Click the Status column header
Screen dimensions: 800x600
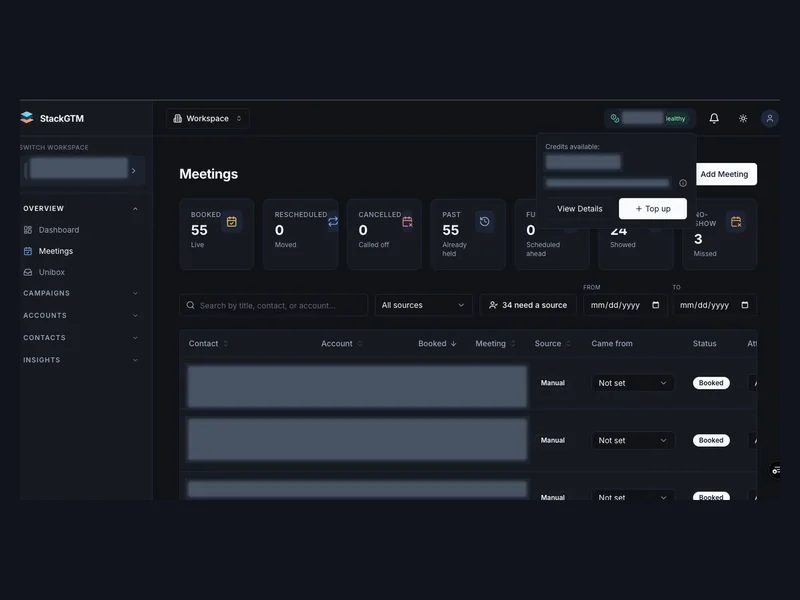[x=704, y=343]
